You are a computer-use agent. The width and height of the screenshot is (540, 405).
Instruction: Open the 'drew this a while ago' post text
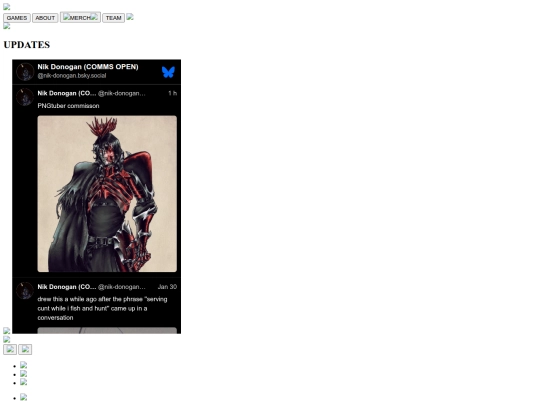[x=102, y=309]
